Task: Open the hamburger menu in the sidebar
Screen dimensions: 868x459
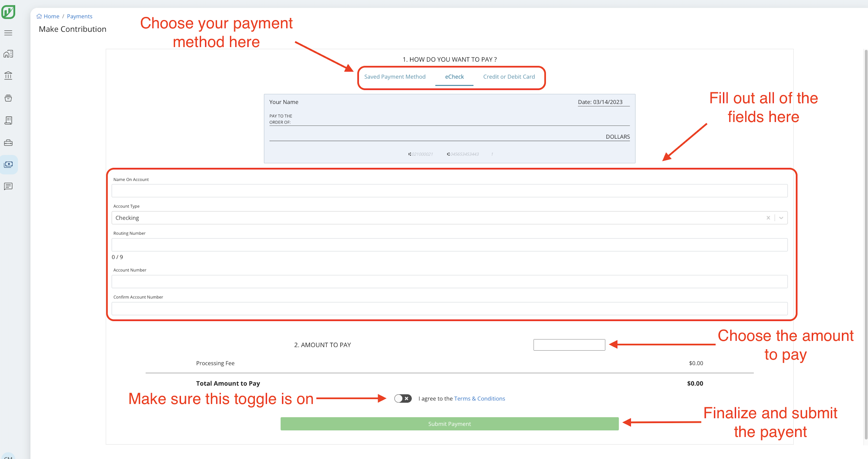Action: [8, 33]
